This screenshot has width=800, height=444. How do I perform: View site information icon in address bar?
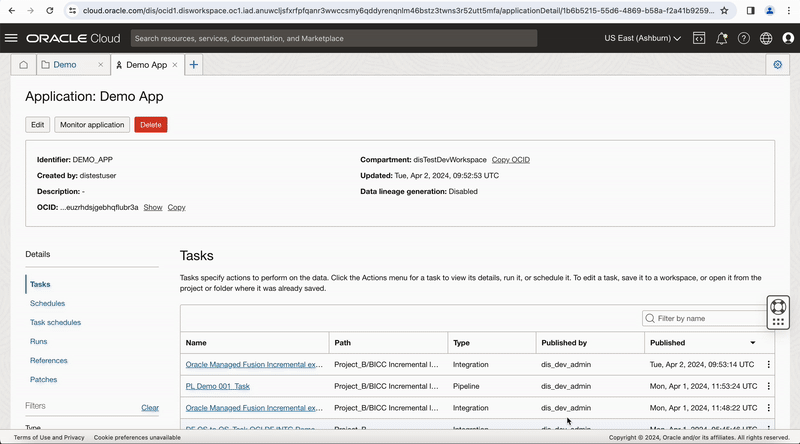point(72,10)
